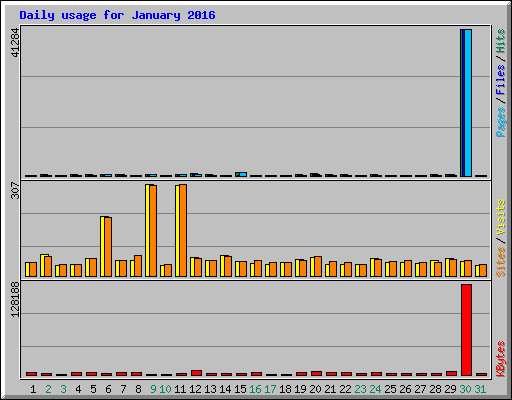The image size is (512, 400).
Task: Click the day 29 x-axis label
Action: coord(450,389)
